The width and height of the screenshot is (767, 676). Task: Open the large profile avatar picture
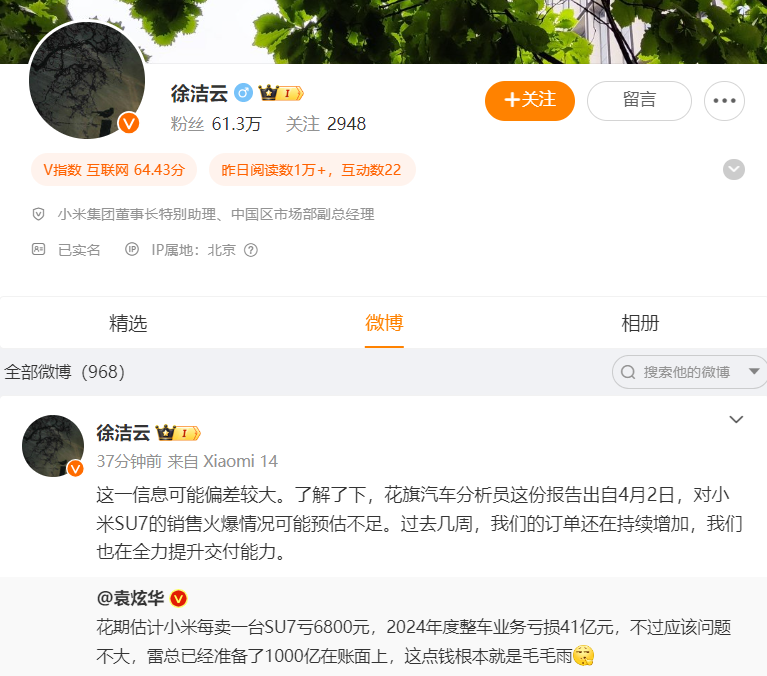coord(87,80)
